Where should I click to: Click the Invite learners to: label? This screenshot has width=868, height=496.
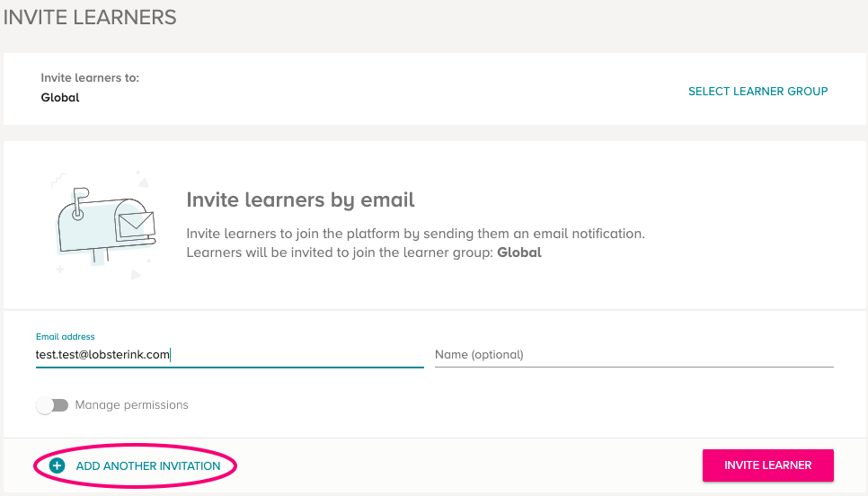(90, 77)
